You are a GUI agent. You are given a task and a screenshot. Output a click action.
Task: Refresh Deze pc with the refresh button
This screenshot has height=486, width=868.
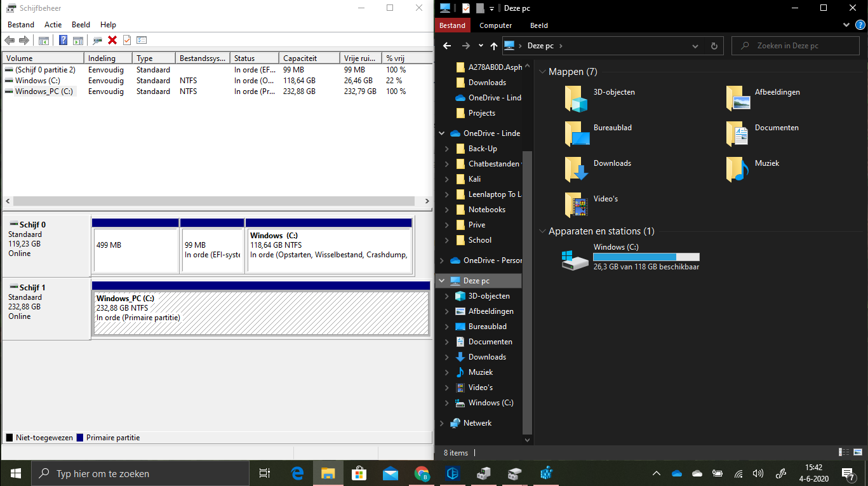pos(714,45)
